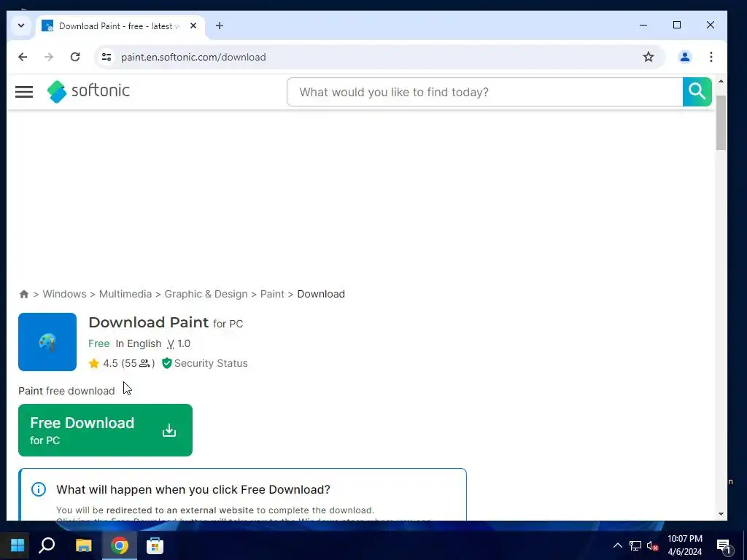Click the version V 1.0 label

click(x=179, y=343)
